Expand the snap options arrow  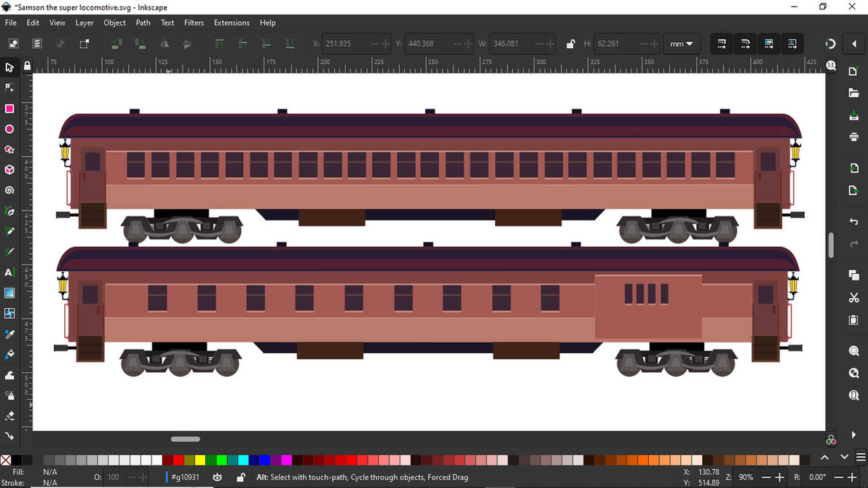click(854, 44)
